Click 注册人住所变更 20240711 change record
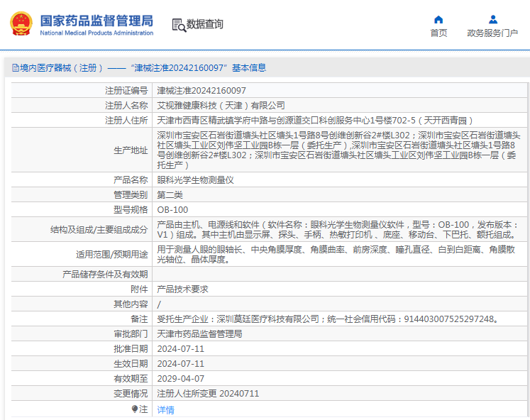This screenshot has width=530, height=420. [x=208, y=393]
